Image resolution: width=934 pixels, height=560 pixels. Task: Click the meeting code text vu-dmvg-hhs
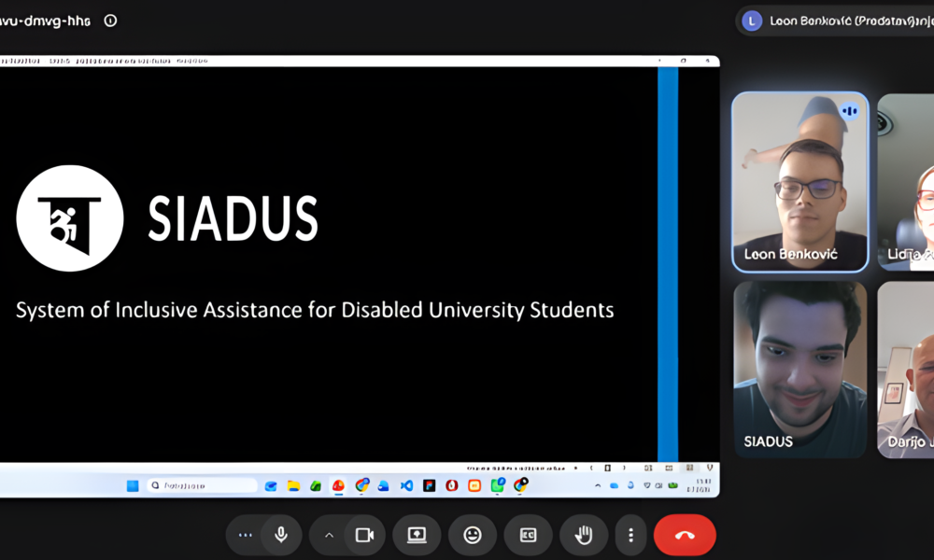pyautogui.click(x=45, y=21)
